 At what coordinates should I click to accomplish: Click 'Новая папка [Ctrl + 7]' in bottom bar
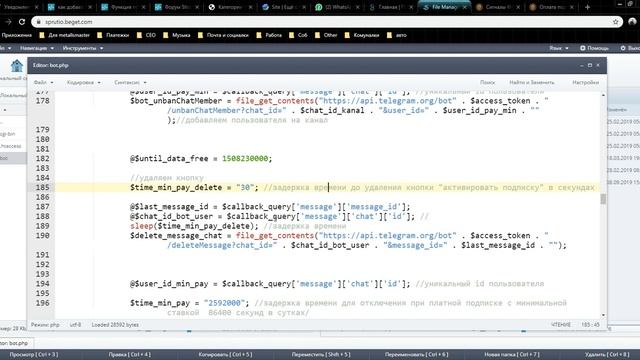[x=512, y=355]
